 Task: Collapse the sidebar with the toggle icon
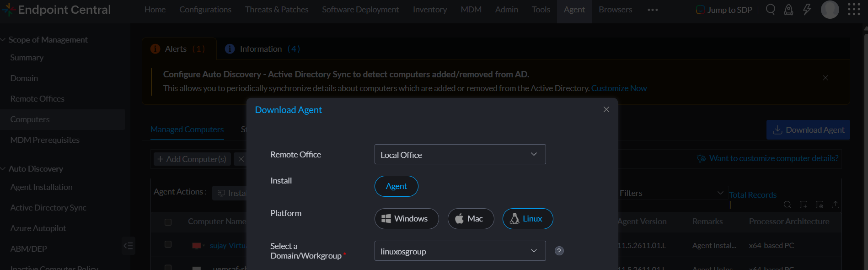point(128,246)
